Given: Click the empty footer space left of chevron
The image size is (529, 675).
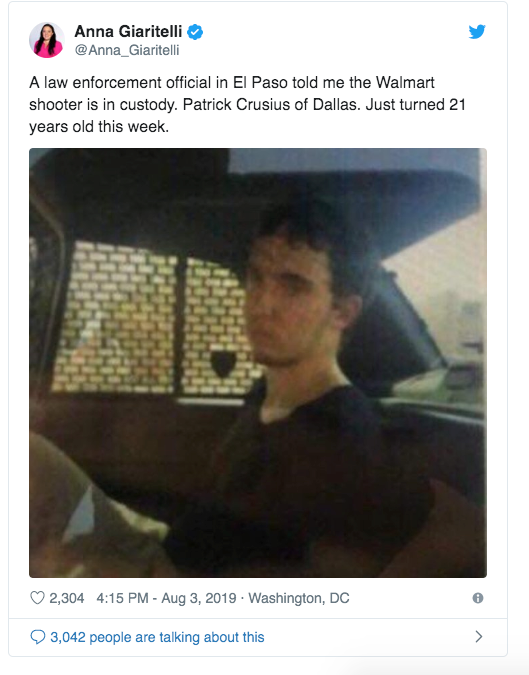Looking at the screenshot, I should (x=368, y=637).
